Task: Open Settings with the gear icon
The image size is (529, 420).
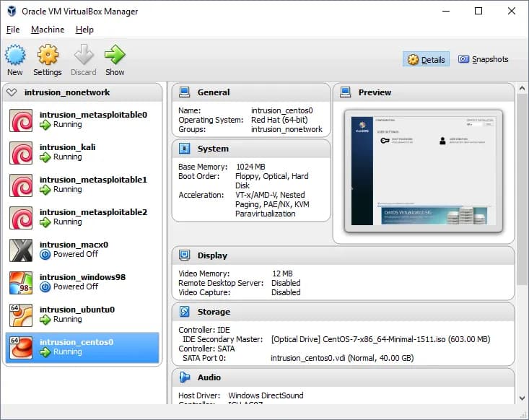Action: point(48,56)
